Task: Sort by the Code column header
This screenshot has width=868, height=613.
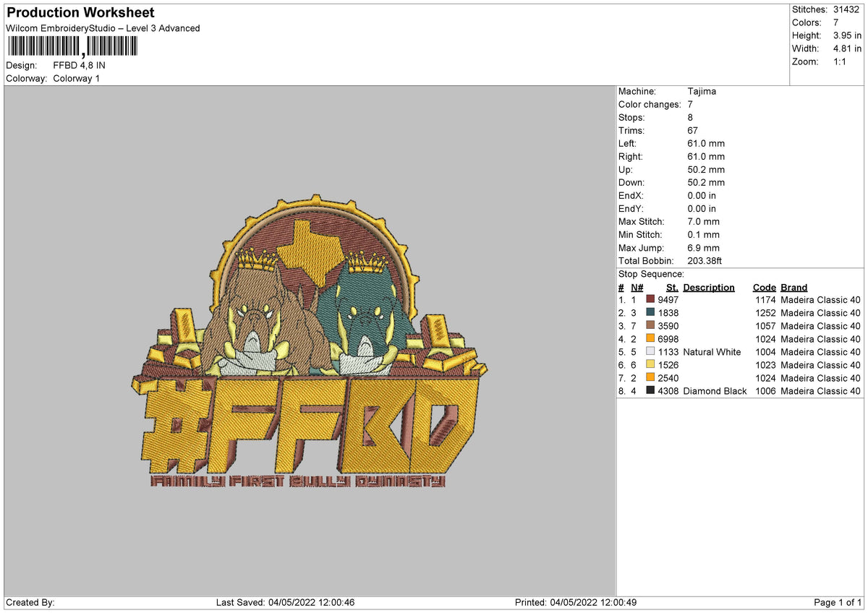Action: click(x=764, y=287)
